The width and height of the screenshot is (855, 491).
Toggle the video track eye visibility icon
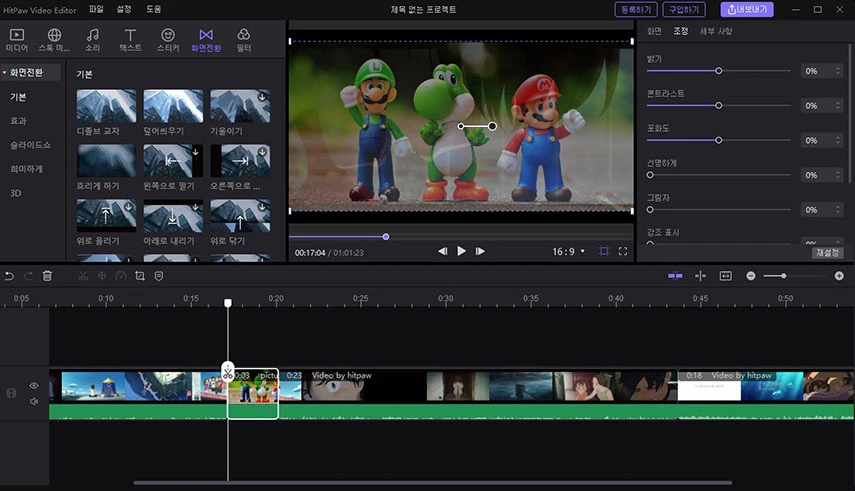(34, 386)
